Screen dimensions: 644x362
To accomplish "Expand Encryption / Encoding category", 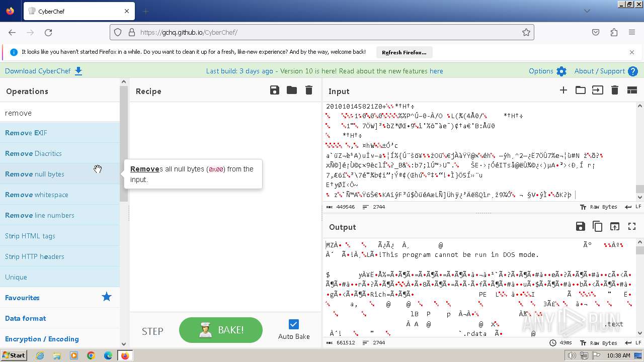I will point(60,339).
